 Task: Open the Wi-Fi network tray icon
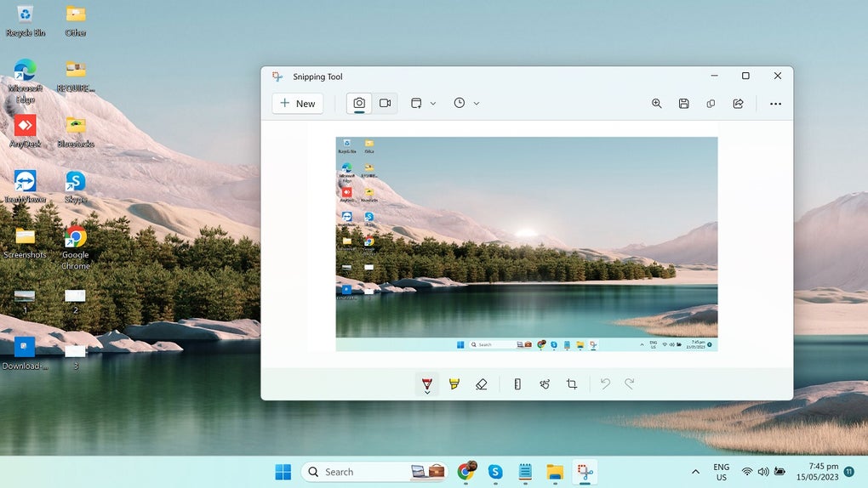(747, 472)
